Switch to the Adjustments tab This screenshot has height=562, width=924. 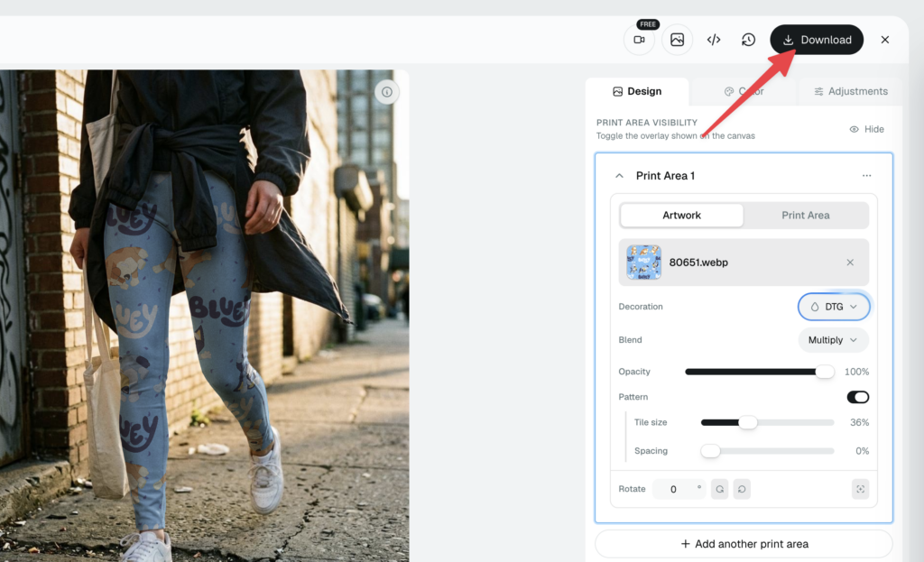coord(850,91)
